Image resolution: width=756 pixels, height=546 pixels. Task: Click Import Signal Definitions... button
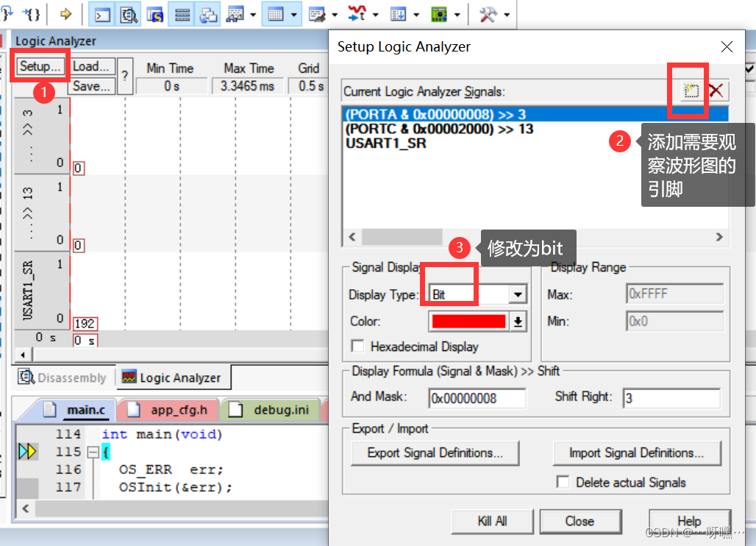(636, 453)
